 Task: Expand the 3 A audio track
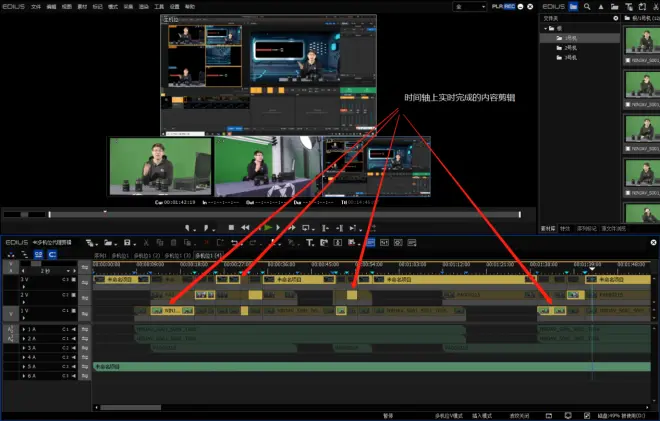[24, 348]
